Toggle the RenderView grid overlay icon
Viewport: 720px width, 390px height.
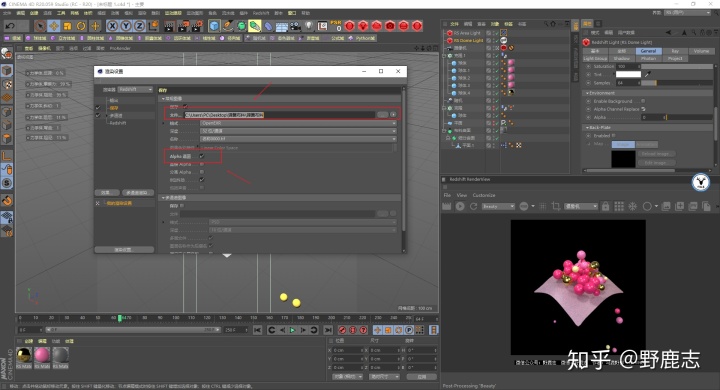tap(619, 206)
